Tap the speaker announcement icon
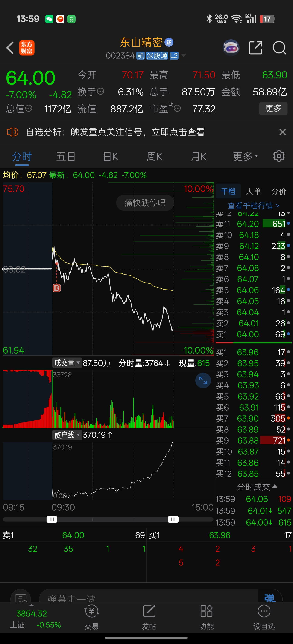Screen dimensions: 293x644 pos(12,132)
